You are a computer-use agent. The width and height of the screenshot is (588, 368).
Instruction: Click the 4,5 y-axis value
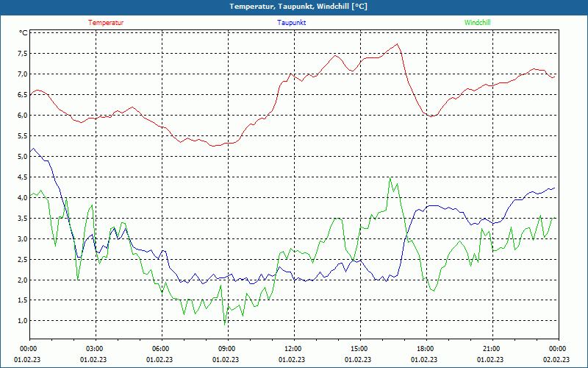(x=23, y=177)
